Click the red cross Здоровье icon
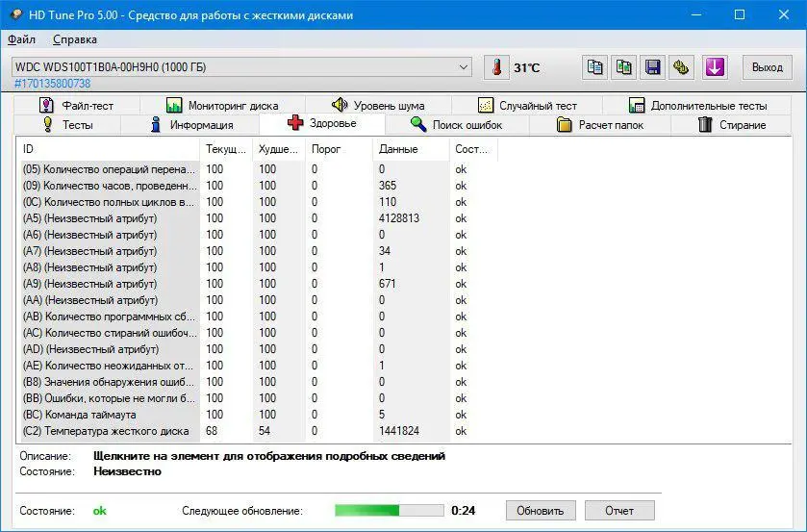This screenshot has height=532, width=807. 295,123
